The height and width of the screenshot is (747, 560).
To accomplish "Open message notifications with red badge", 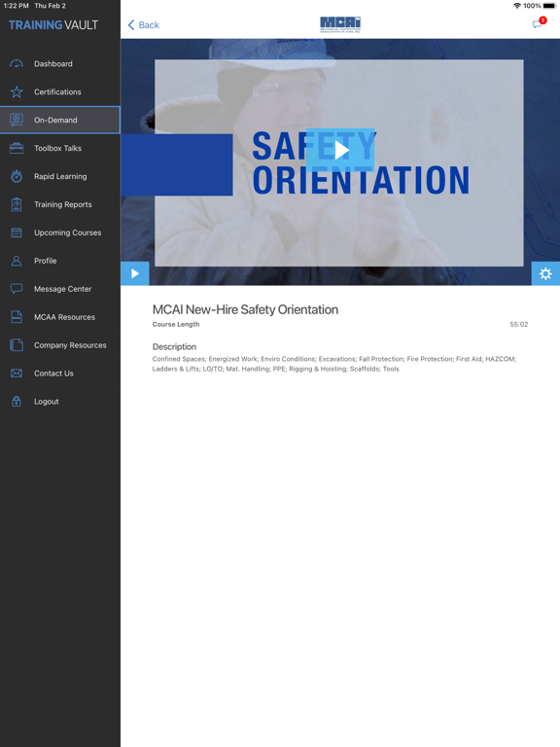I will 539,23.
